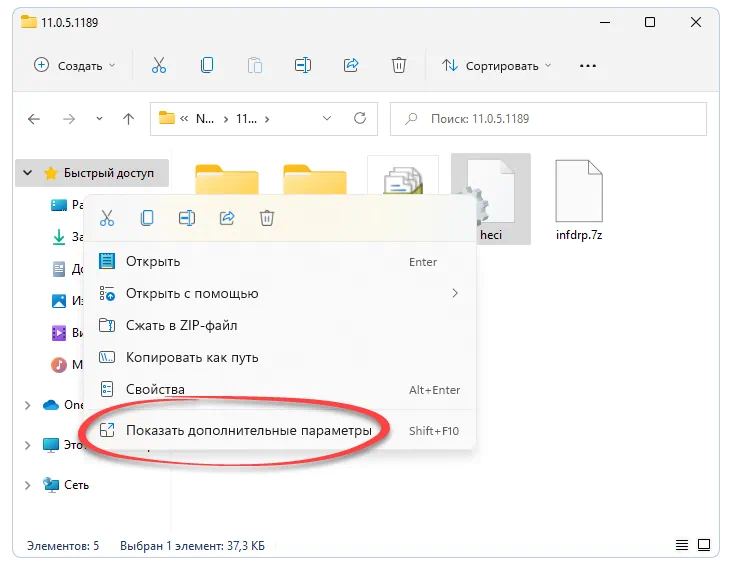Expand the Открыть с помощью submenu arrow
The height and width of the screenshot is (567, 730).
coord(455,293)
